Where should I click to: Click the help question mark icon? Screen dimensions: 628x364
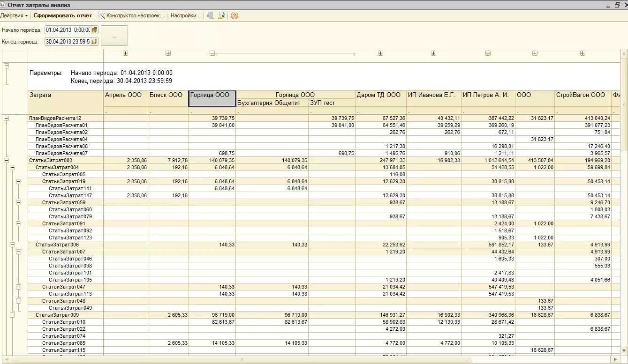tap(235, 15)
